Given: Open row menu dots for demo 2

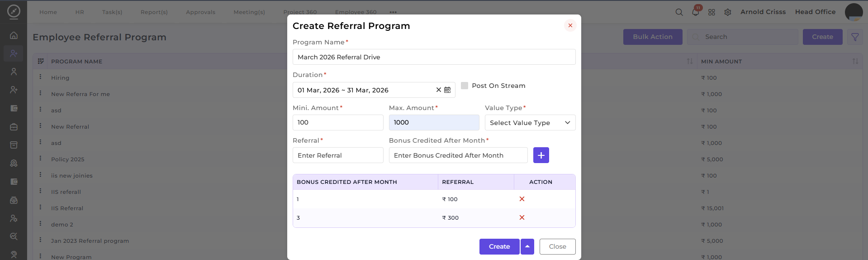Looking at the screenshot, I should point(40,224).
